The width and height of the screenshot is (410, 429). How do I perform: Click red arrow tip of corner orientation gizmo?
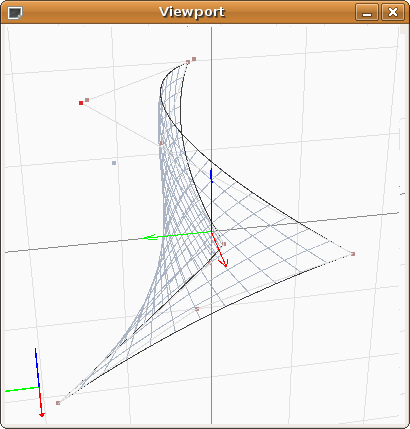point(42,415)
